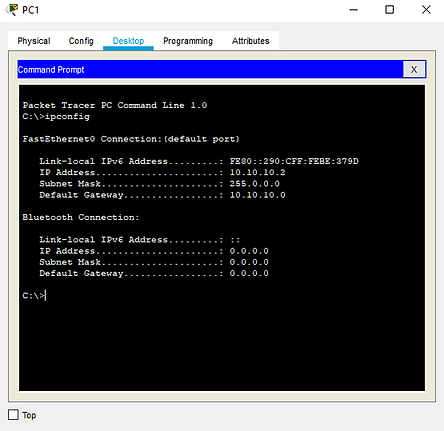Select the Desktop tab

pyautogui.click(x=128, y=41)
